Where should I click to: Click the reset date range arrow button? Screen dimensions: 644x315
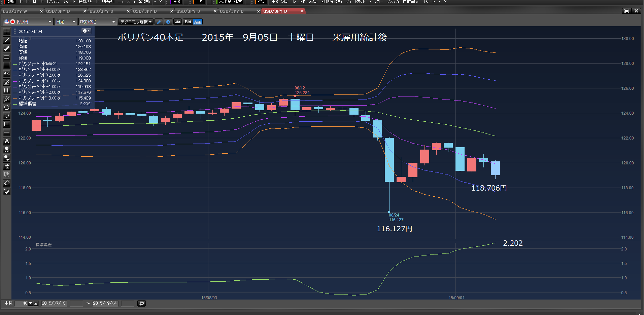tap(141, 303)
